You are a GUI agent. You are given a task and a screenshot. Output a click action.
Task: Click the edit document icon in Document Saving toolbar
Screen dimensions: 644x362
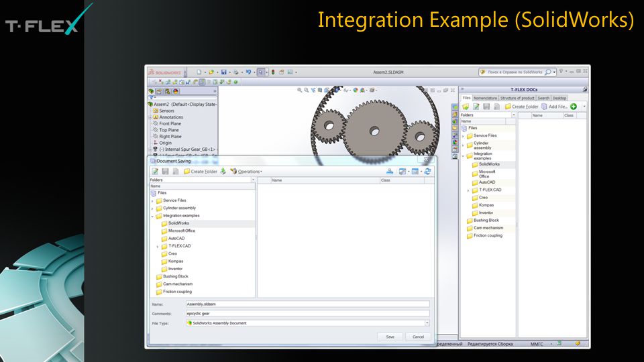pos(155,171)
